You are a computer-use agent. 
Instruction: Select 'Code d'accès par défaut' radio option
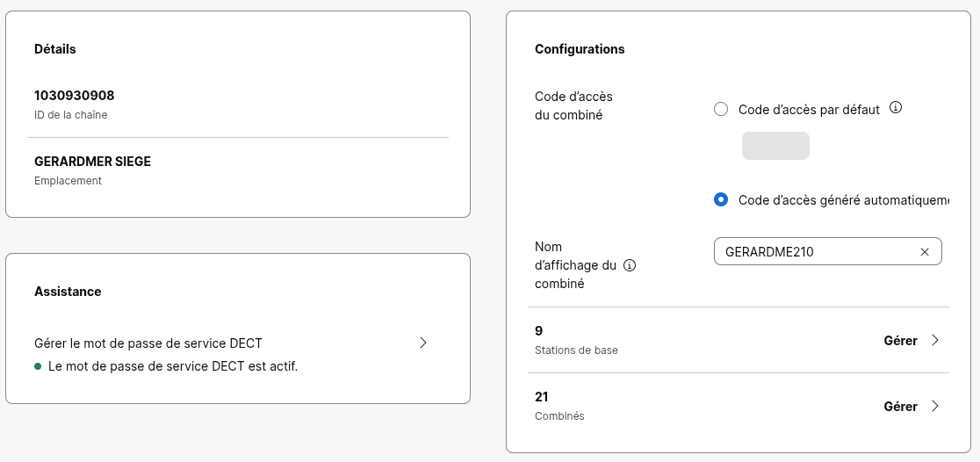point(721,110)
